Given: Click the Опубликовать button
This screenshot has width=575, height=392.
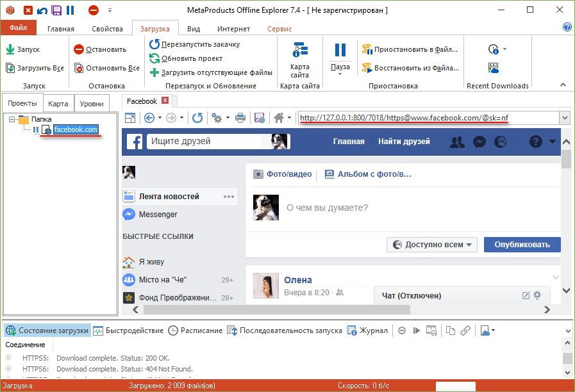Looking at the screenshot, I should pyautogui.click(x=522, y=245).
